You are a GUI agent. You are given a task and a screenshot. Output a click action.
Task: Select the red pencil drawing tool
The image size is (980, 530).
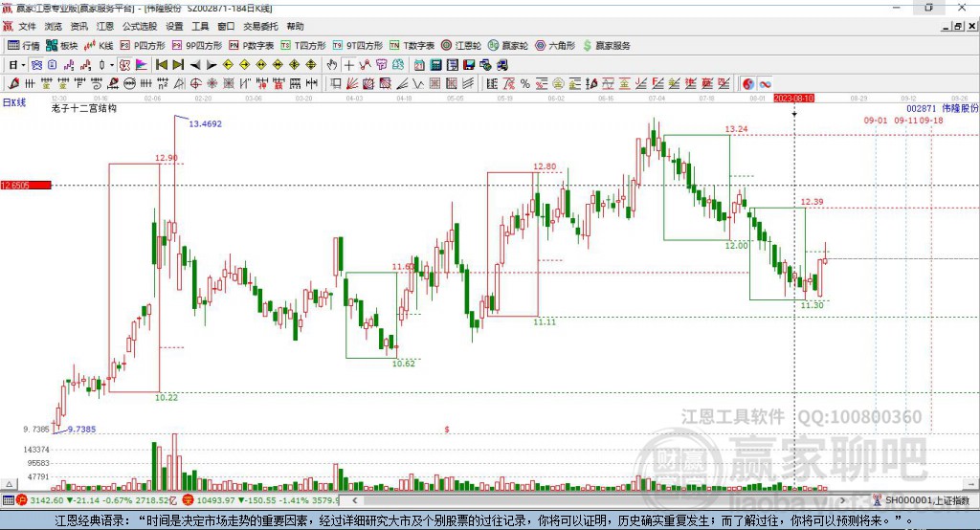click(x=13, y=84)
